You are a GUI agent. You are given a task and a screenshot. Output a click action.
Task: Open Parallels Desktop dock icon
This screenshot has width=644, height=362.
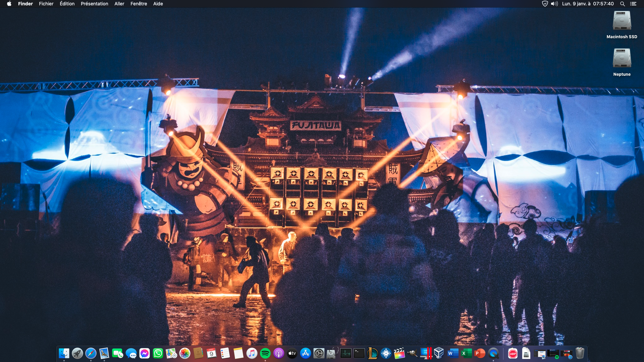pos(426,353)
